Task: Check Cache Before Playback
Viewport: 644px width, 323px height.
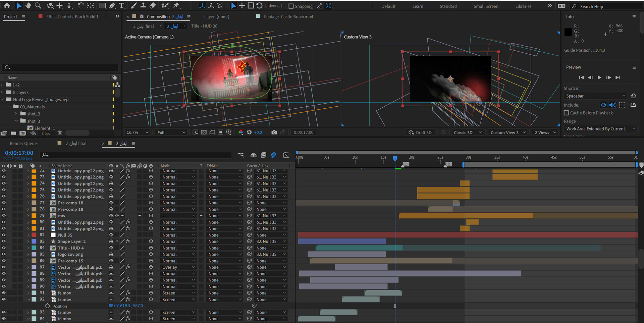Action: coord(567,113)
